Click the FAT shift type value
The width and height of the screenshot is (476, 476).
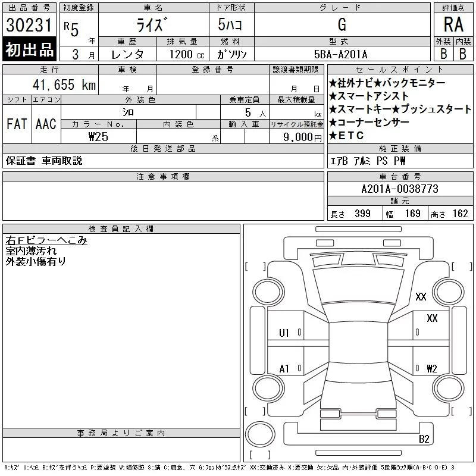click(x=17, y=124)
